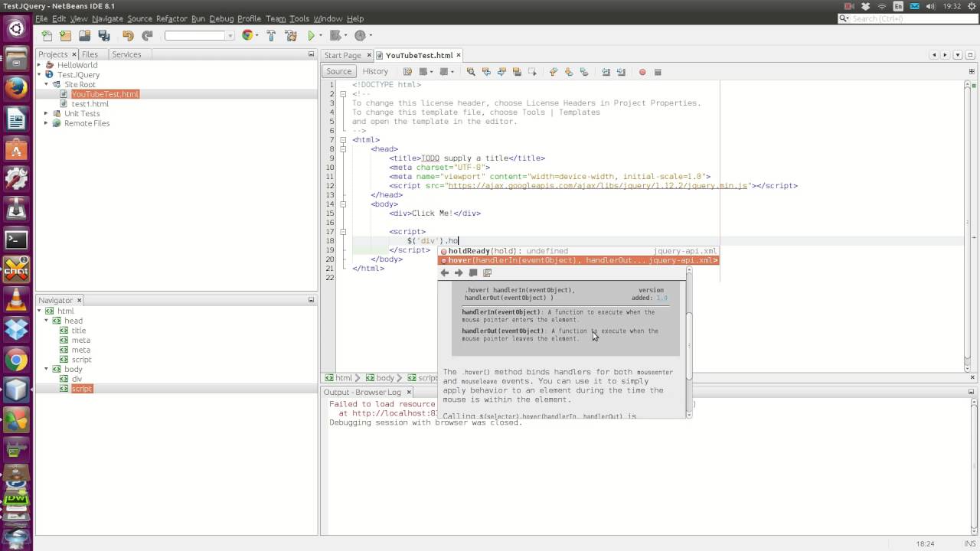Click Find Selection magnifier icon in editor
The image size is (980, 551).
click(x=471, y=72)
